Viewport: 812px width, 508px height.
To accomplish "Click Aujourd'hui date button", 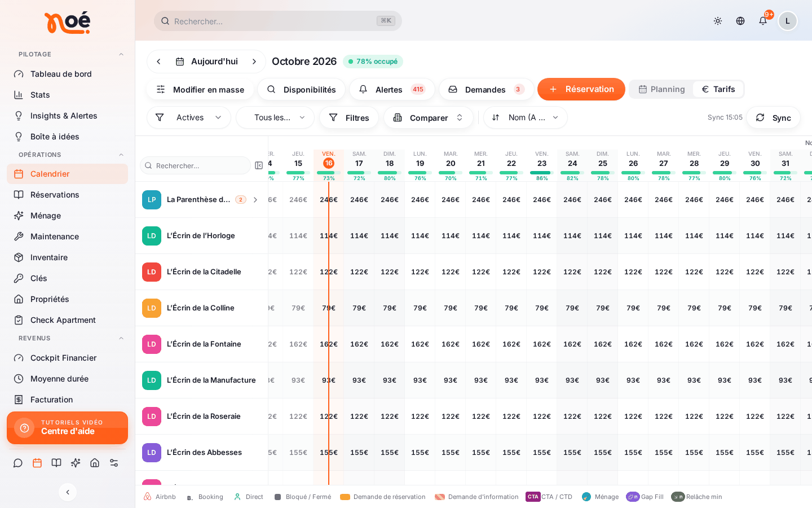I will [206, 62].
